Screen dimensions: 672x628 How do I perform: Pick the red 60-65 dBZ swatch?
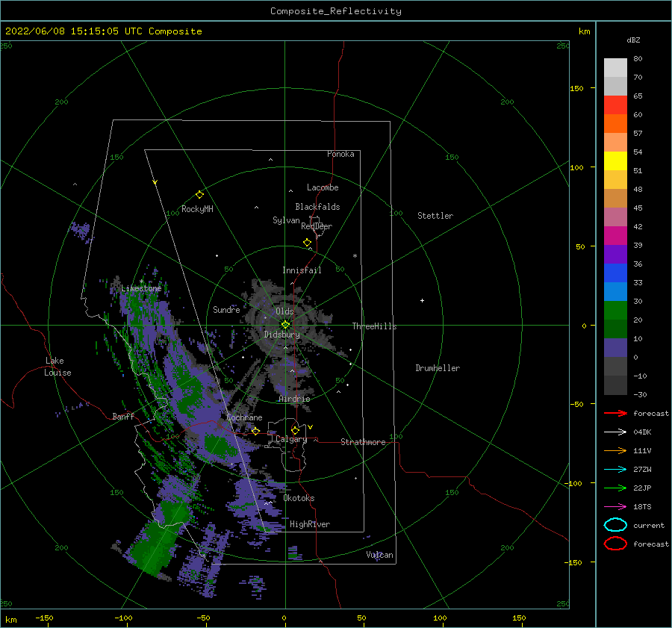[x=615, y=105]
